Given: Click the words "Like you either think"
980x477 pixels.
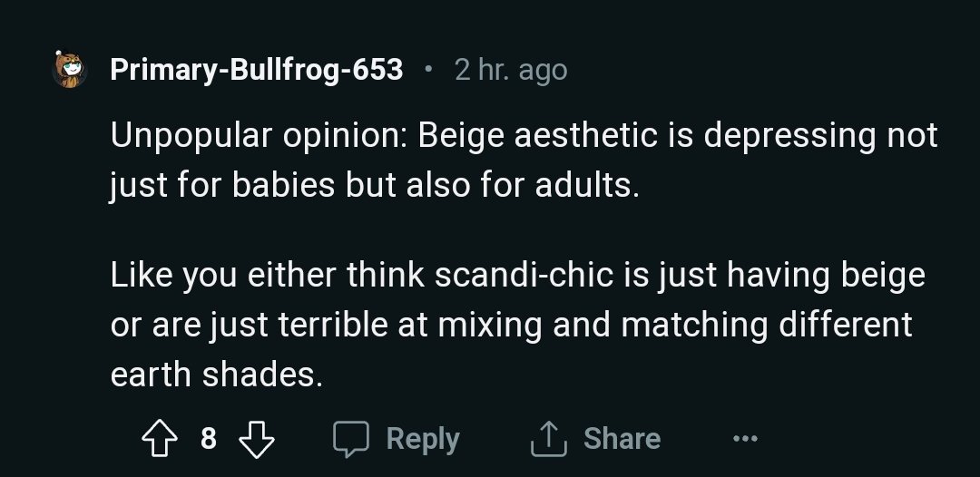Looking at the screenshot, I should 268,275.
